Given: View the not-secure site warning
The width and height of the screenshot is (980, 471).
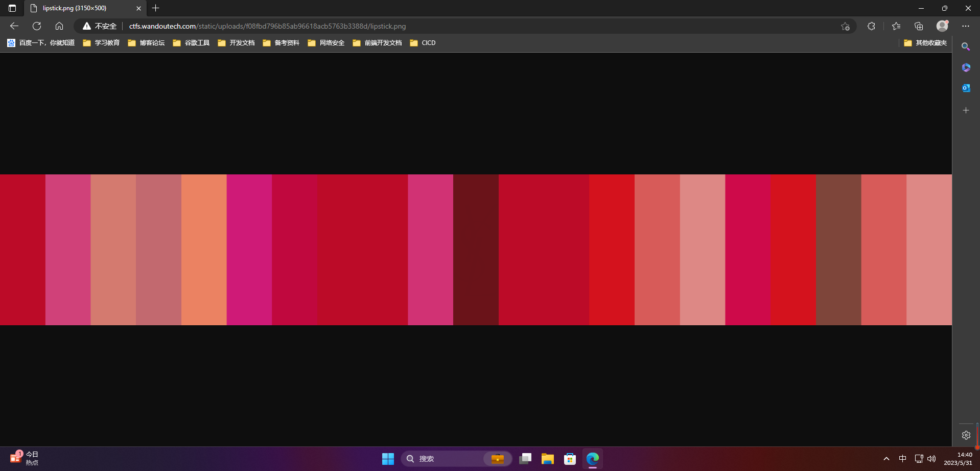Looking at the screenshot, I should pos(100,26).
